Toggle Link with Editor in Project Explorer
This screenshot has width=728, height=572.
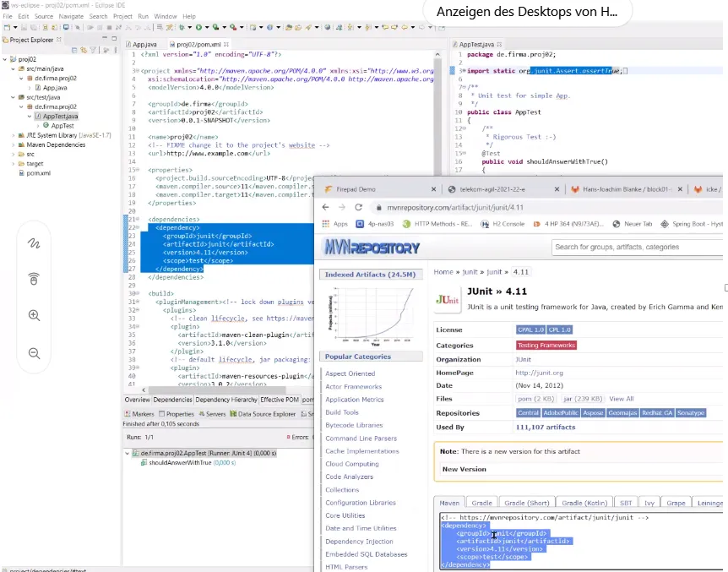(84, 50)
